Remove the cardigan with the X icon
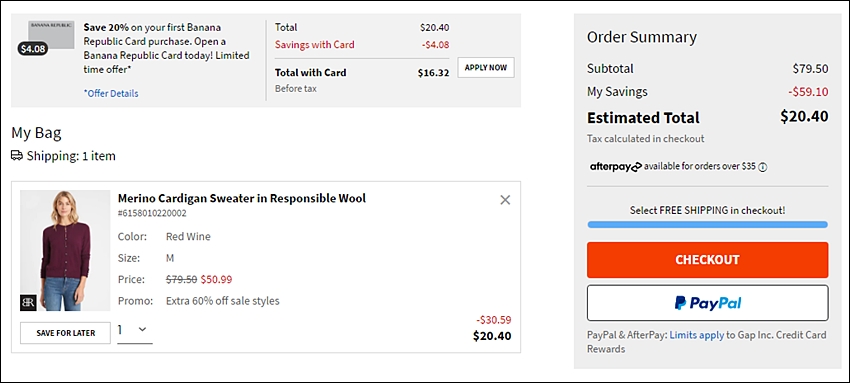The height and width of the screenshot is (383, 850). click(505, 200)
